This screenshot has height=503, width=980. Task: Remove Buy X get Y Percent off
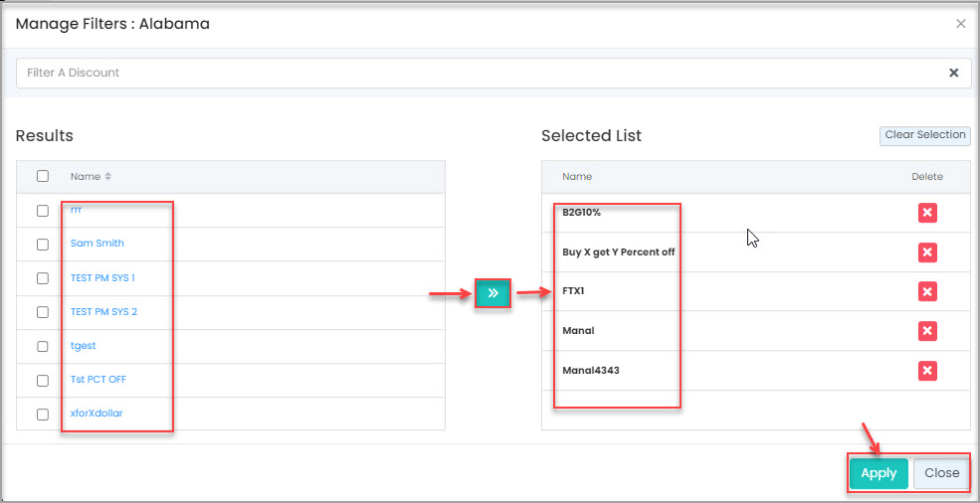click(x=927, y=252)
